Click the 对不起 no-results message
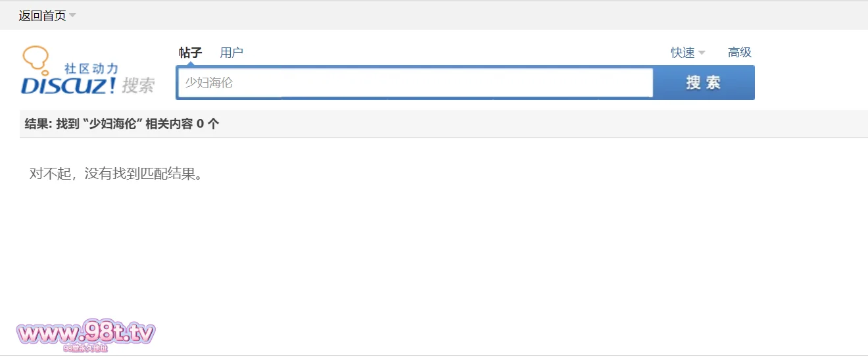Screen dimensions: 868x358 (116, 174)
